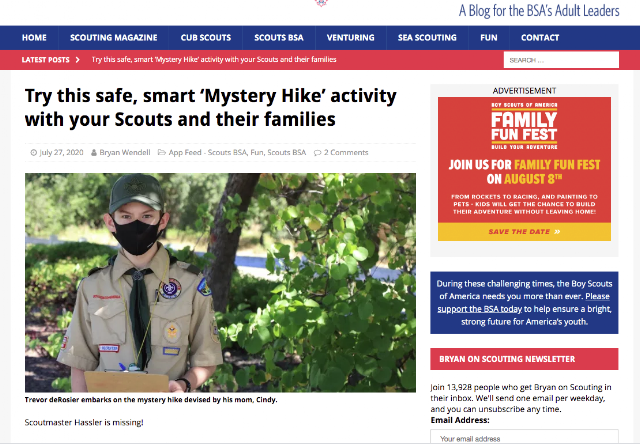
Task: Click the ADVERTISEMENT label
Action: pos(524,91)
